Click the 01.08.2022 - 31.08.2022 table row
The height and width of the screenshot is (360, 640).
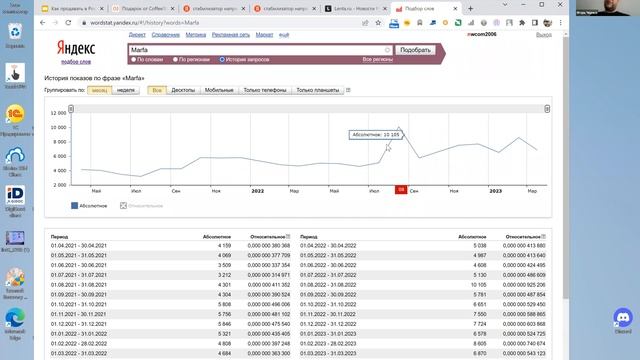coord(423,285)
